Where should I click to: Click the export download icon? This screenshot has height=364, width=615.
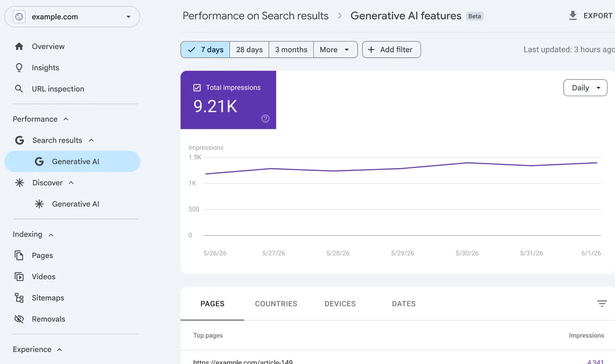[573, 16]
